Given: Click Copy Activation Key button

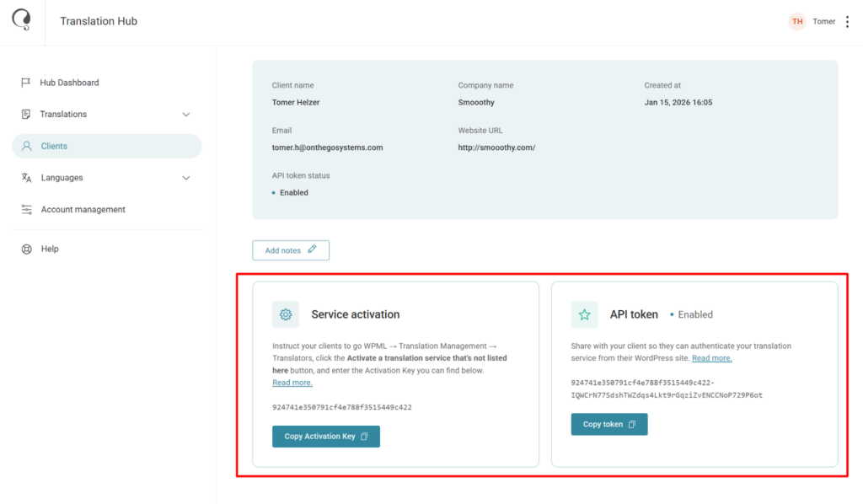Looking at the screenshot, I should coord(325,437).
